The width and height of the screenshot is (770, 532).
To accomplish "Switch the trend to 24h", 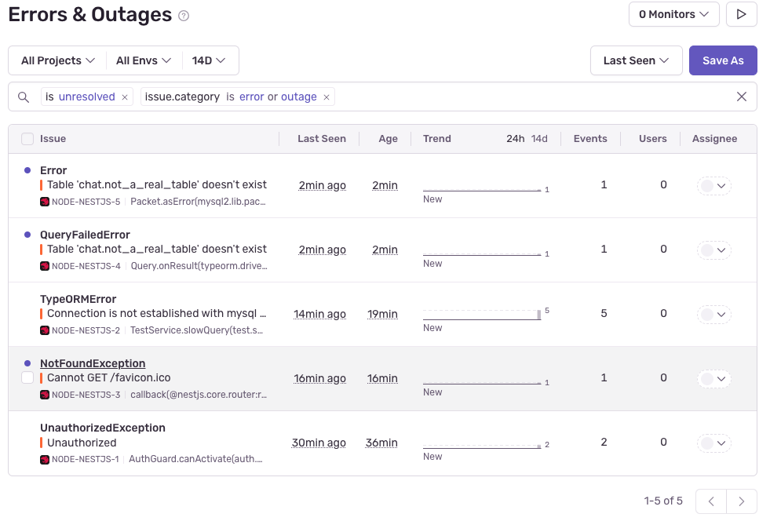I will pos(515,139).
